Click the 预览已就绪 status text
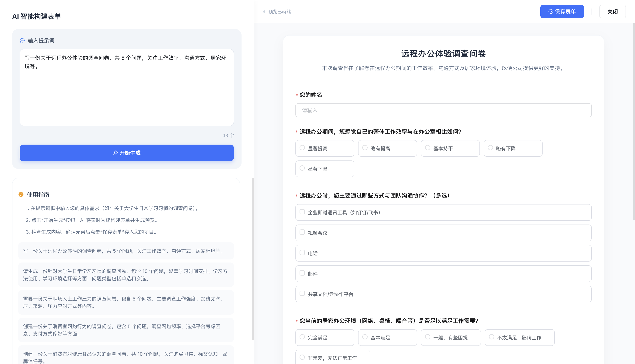This screenshot has width=635, height=364. click(x=280, y=12)
